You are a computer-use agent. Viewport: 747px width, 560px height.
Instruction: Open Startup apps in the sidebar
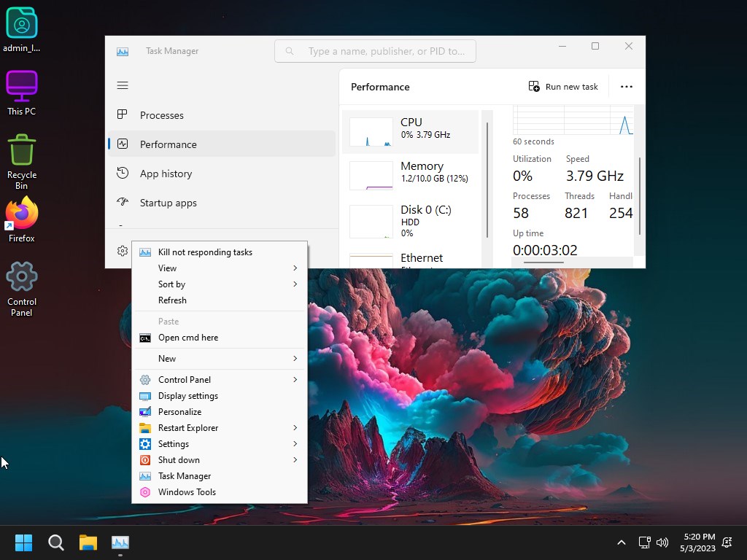[x=168, y=203]
